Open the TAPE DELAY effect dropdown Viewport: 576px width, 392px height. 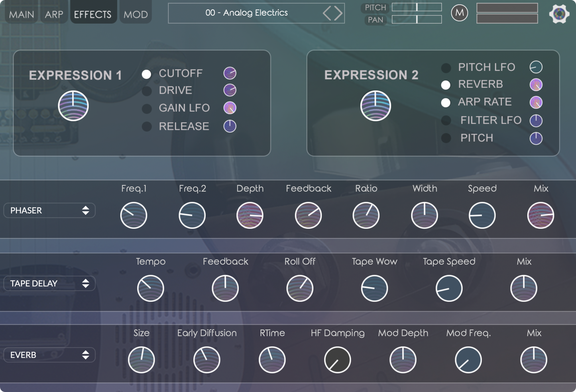pyautogui.click(x=49, y=283)
